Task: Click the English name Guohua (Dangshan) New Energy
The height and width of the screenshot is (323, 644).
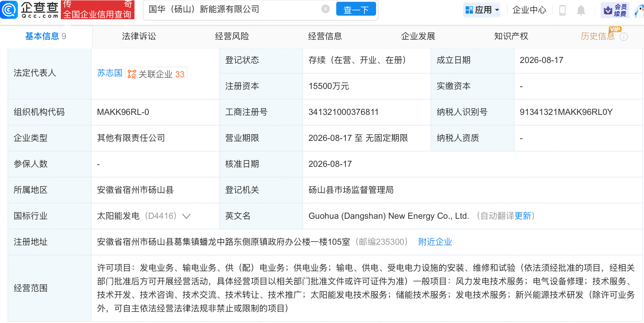Action: pos(389,216)
